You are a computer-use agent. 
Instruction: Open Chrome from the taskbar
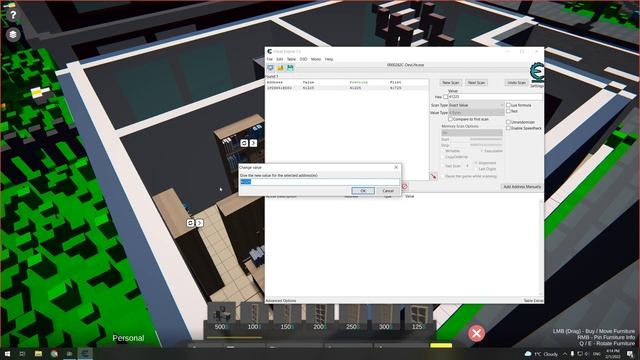point(54,353)
